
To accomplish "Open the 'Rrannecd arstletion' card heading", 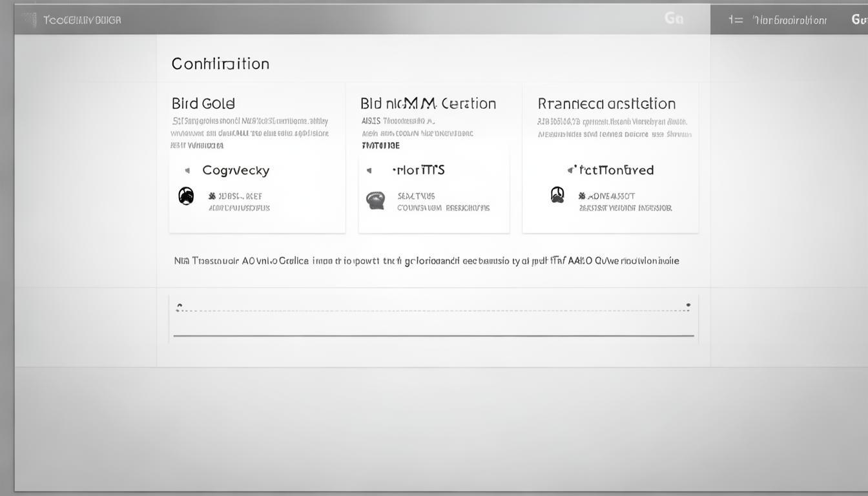I will (x=606, y=103).
